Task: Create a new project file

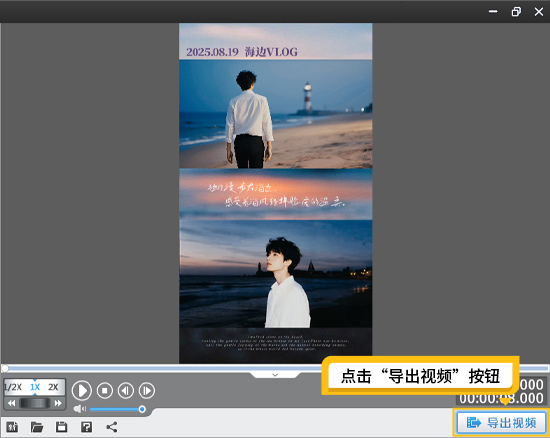Action: pos(12,427)
